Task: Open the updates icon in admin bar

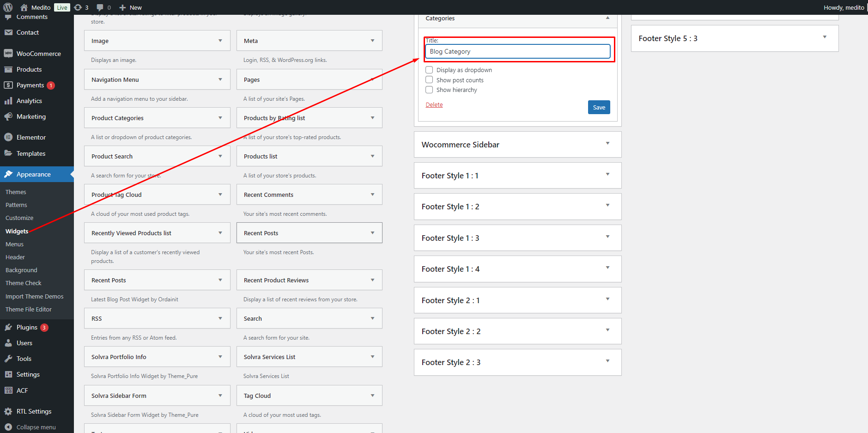Action: pyautogui.click(x=78, y=7)
